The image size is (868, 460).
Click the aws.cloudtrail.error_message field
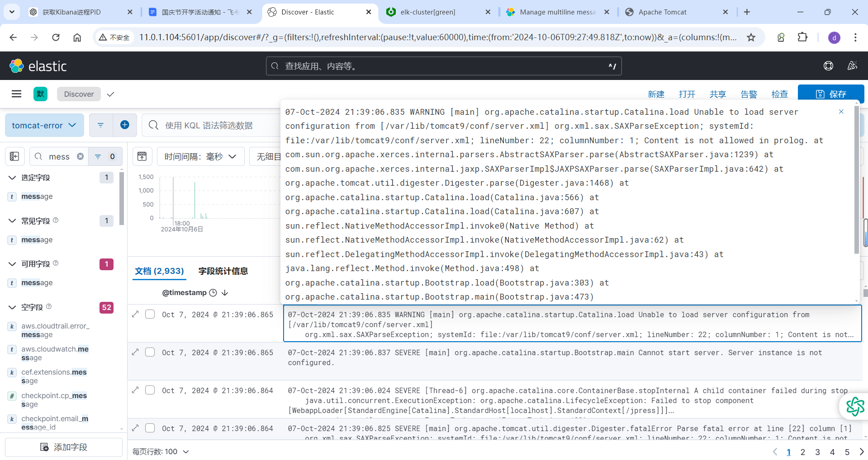tap(55, 330)
